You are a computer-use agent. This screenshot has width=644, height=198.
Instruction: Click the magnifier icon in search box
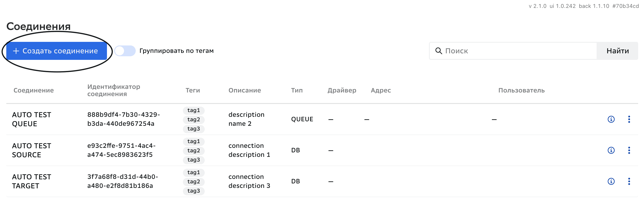coord(438,51)
